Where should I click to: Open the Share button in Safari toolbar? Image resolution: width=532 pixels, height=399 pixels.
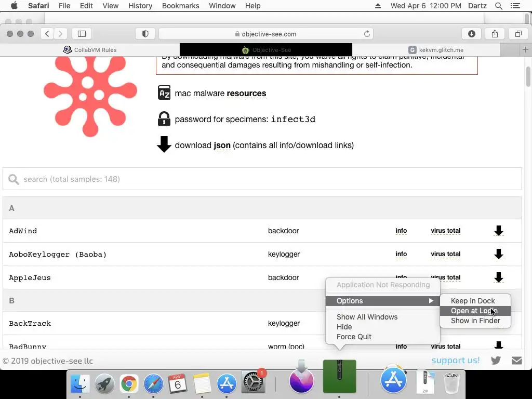tap(495, 34)
